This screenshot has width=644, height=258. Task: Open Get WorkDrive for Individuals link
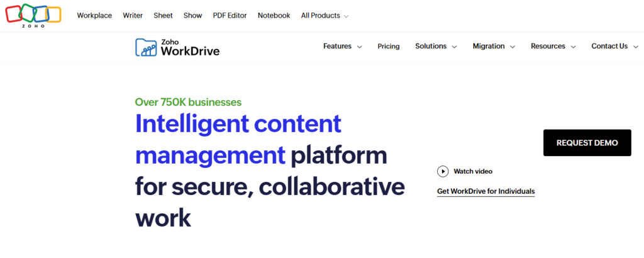pyautogui.click(x=486, y=191)
